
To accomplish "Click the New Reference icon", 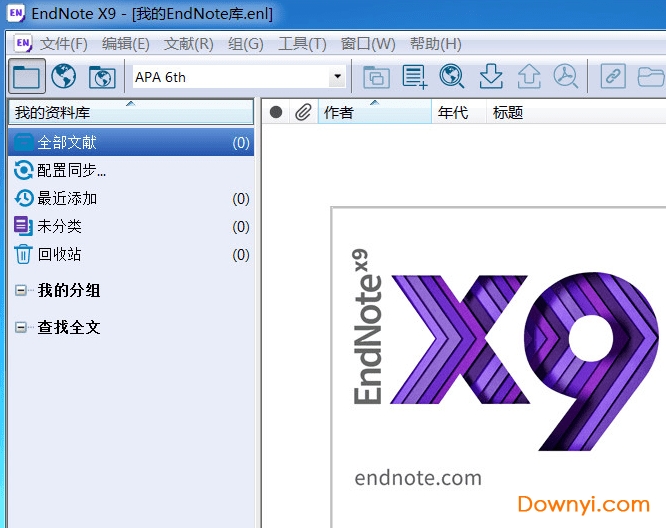I will pos(414,77).
